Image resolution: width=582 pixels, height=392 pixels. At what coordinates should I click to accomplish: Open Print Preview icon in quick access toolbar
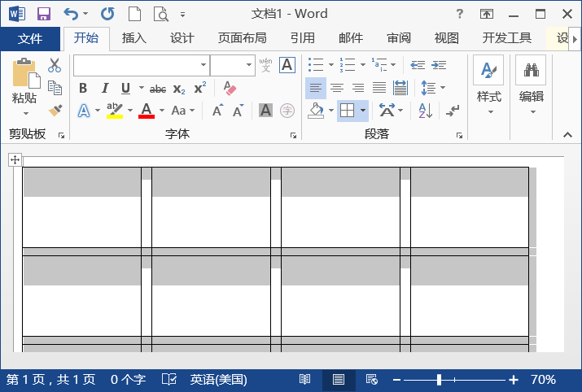(x=161, y=15)
